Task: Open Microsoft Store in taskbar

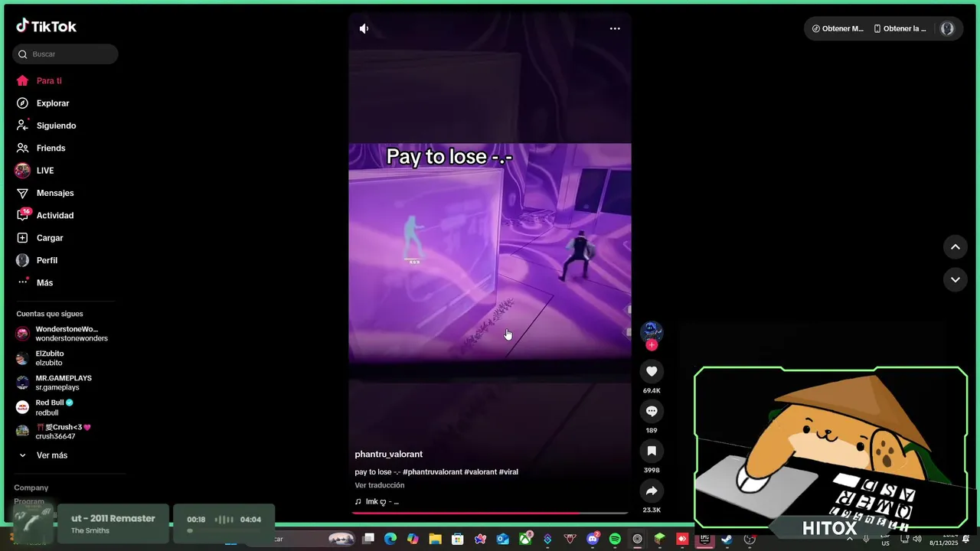Action: [x=458, y=539]
